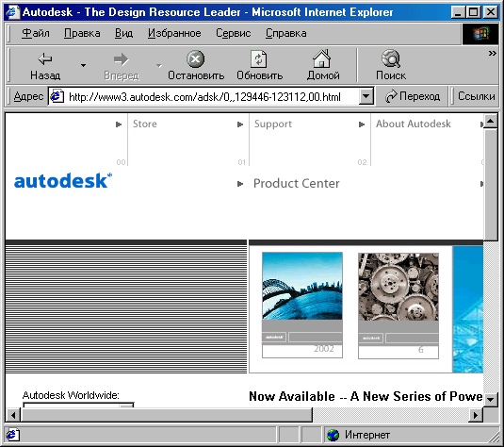Open the Autodesk Worldwide combo box
Viewport: 504px width, 447px height.
(x=78, y=405)
